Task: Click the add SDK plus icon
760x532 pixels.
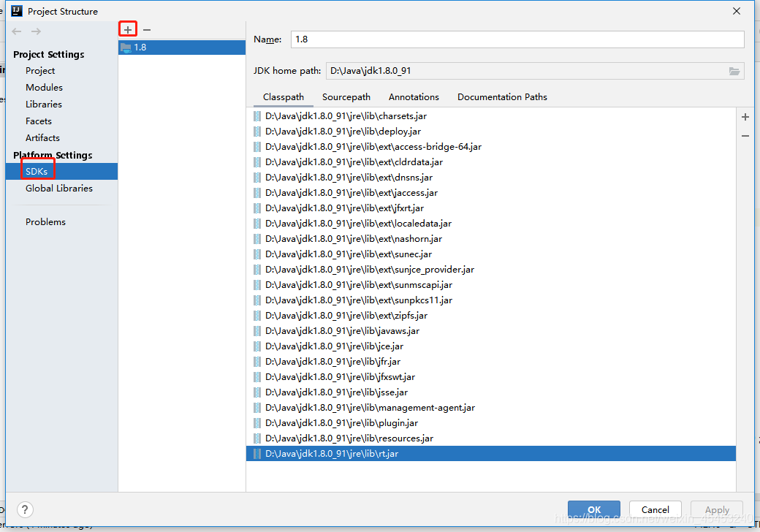Action: pyautogui.click(x=127, y=29)
